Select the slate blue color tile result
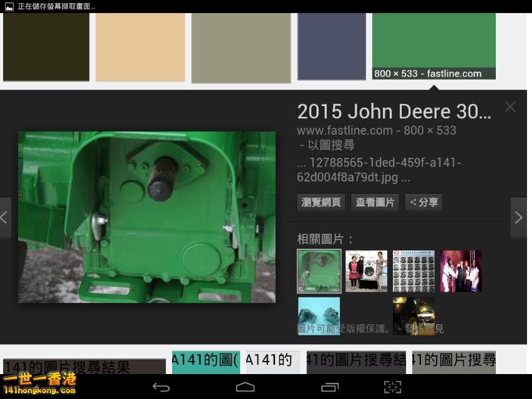This screenshot has height=399, width=532. coord(332,47)
